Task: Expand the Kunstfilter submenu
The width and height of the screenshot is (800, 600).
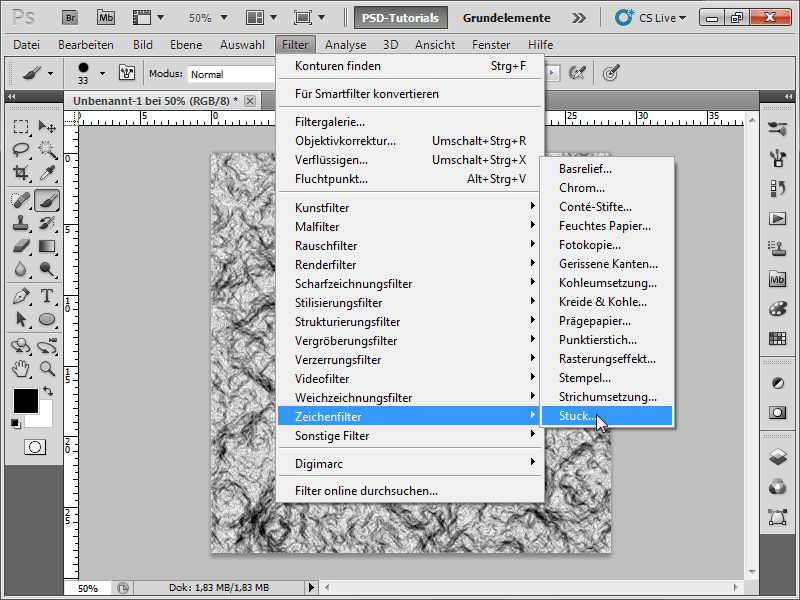Action: point(410,208)
